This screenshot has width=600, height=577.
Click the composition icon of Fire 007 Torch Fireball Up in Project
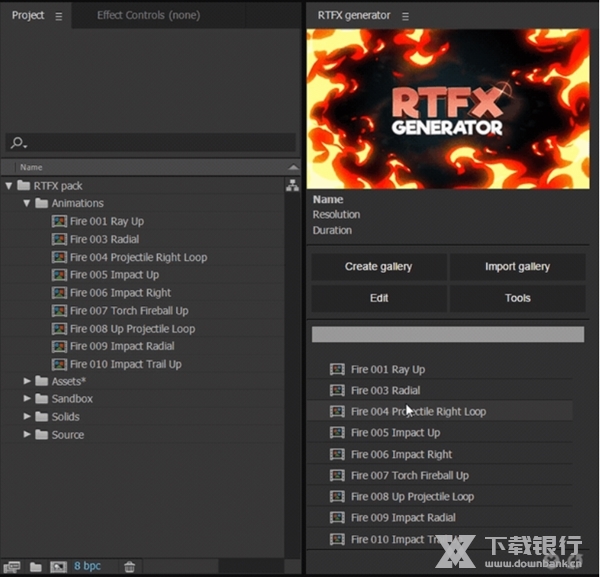[59, 310]
